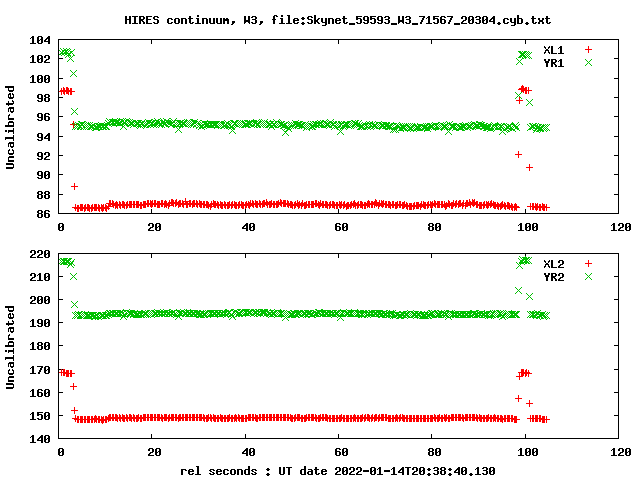Click the Uncalibrated axis label of XL2/YR2 plot
Screen dimensions: 640x480
pyautogui.click(x=10, y=347)
